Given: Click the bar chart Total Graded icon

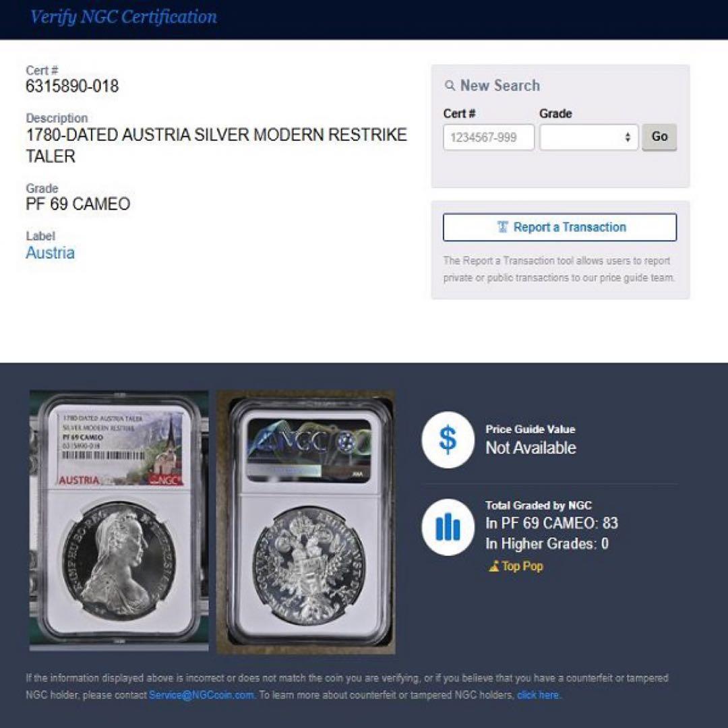Looking at the screenshot, I should (448, 527).
